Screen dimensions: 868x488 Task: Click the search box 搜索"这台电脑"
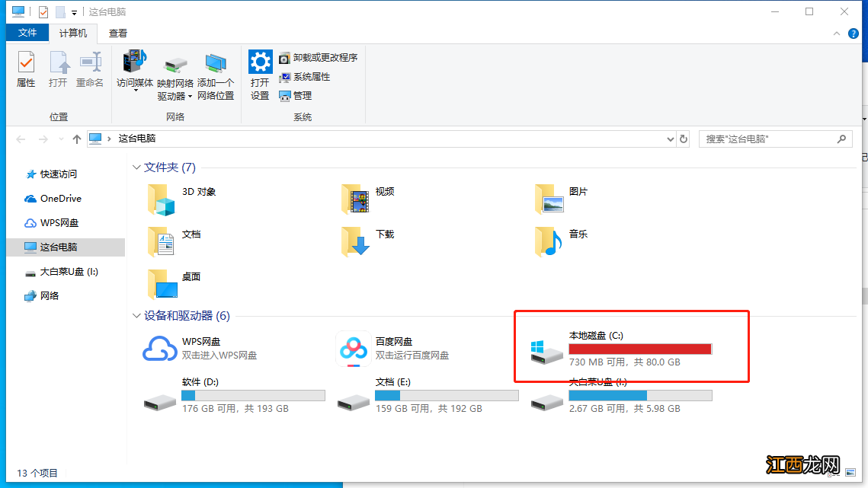(x=776, y=139)
